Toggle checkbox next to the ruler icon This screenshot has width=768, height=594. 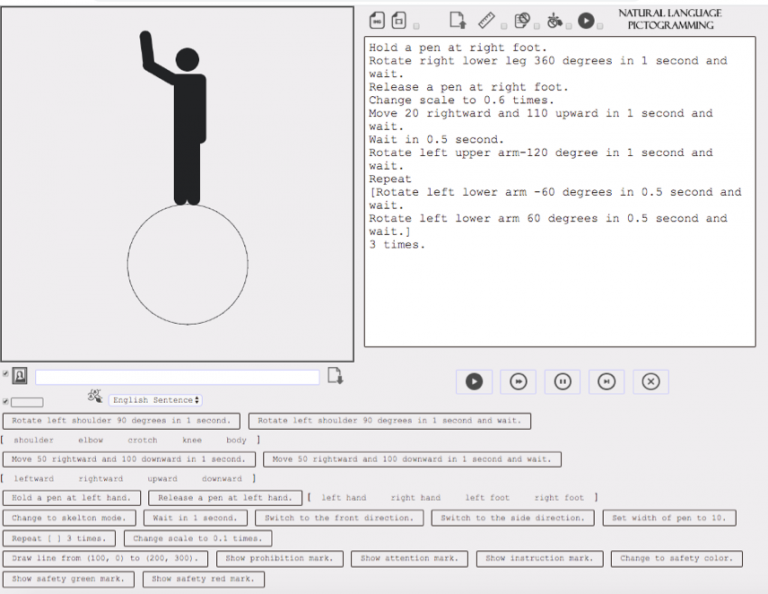pos(504,26)
